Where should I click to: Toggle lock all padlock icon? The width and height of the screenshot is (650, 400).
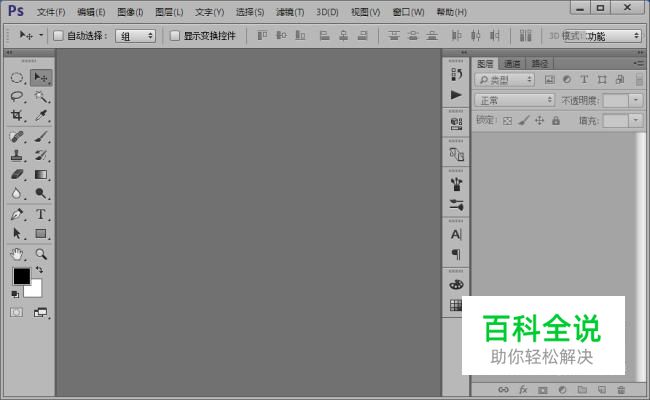556,121
